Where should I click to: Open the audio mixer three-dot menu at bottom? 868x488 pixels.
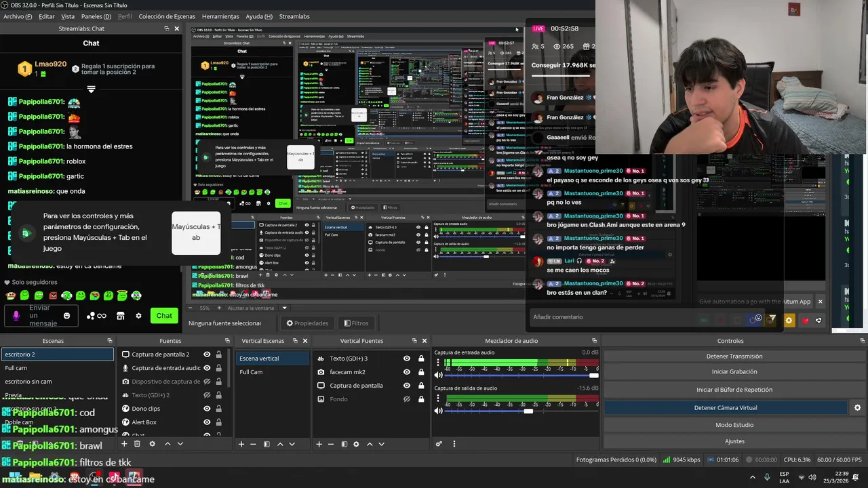(454, 444)
